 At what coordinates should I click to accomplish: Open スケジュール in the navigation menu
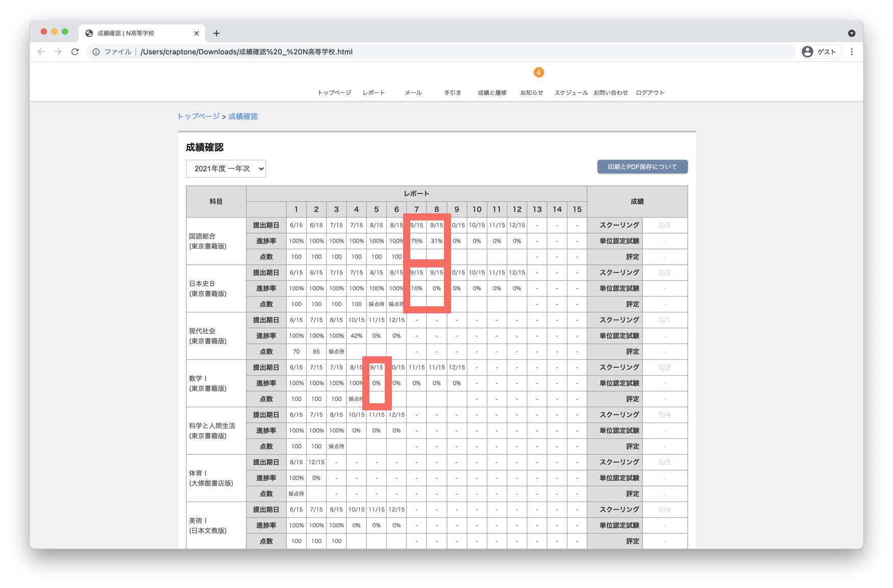pyautogui.click(x=571, y=92)
